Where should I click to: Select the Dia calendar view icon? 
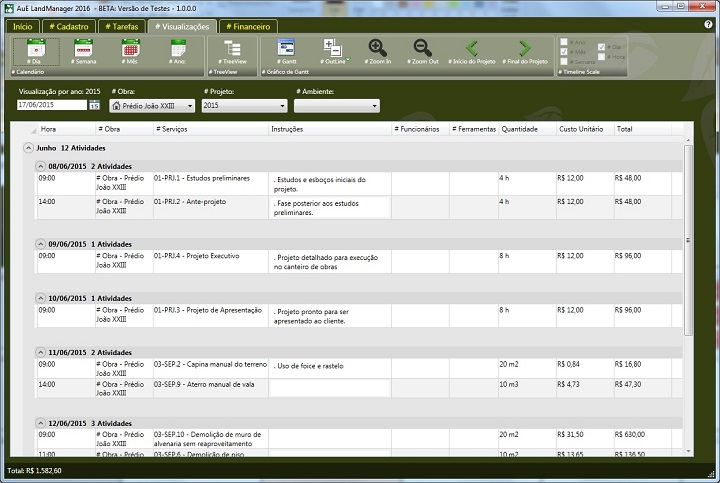coord(36,49)
